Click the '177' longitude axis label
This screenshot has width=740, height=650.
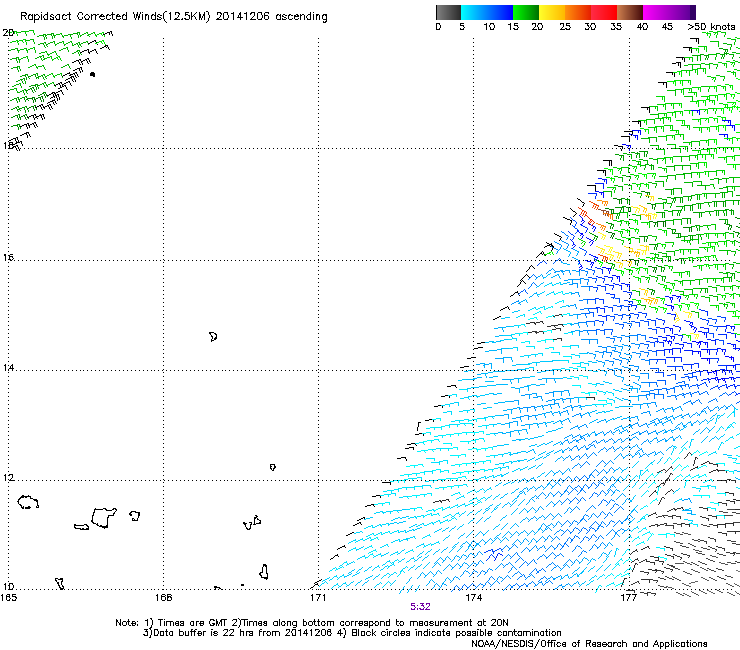628,598
